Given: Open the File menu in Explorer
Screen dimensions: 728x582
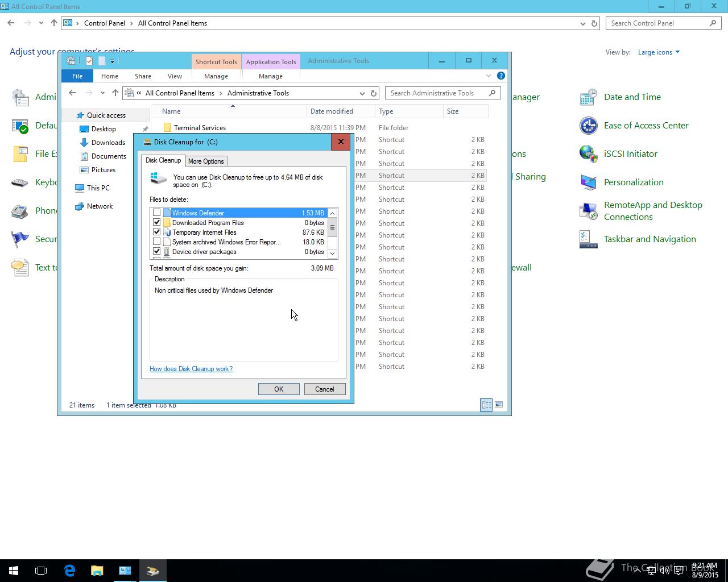Looking at the screenshot, I should [x=77, y=76].
